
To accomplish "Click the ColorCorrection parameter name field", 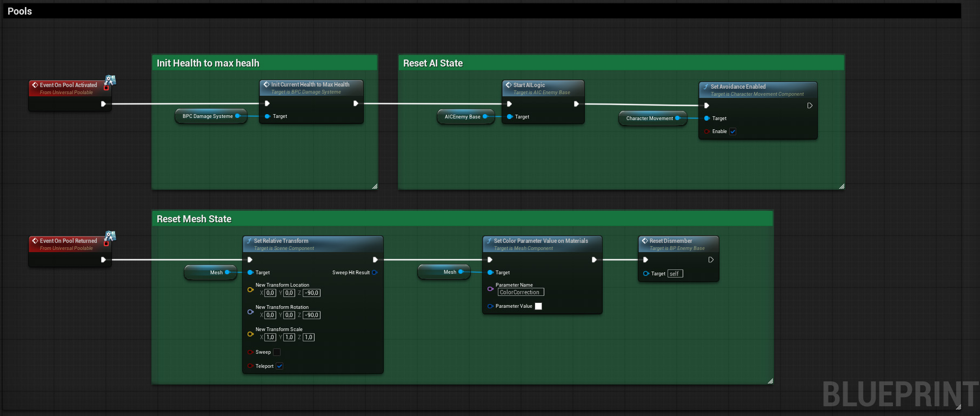I will [520, 292].
